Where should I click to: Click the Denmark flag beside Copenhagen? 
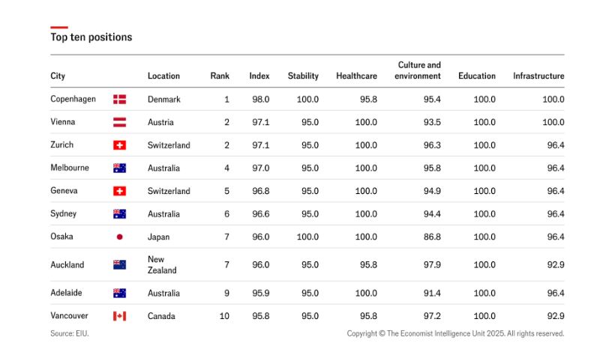coord(119,99)
